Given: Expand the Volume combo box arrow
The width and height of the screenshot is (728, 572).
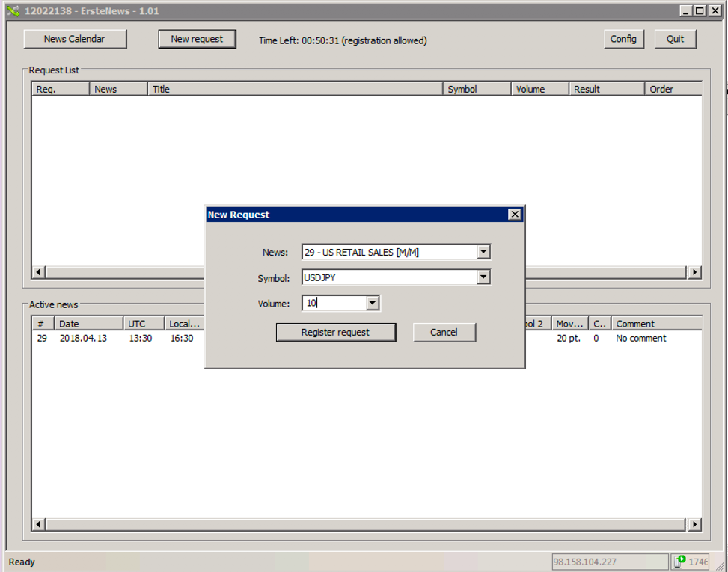Looking at the screenshot, I should pos(373,303).
